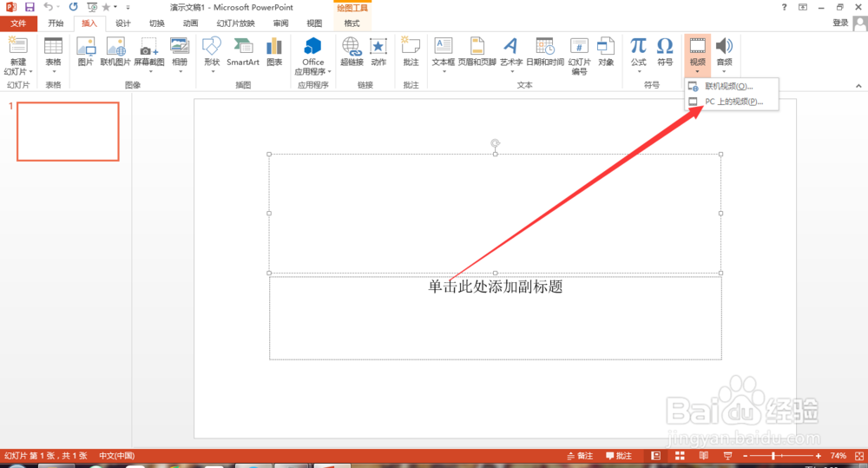Insert 日期和时间 date and time
This screenshot has width=868, height=468.
click(x=545, y=47)
